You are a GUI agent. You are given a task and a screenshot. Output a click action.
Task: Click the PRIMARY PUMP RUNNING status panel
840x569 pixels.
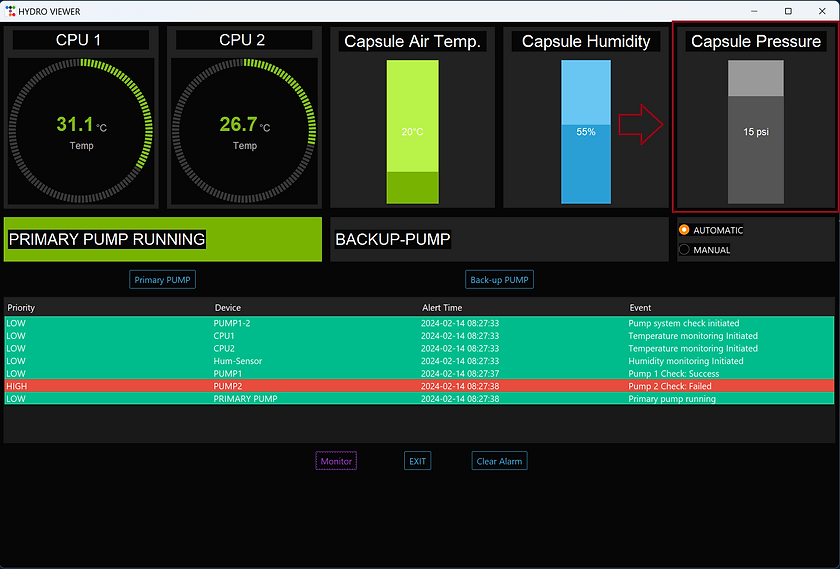click(163, 239)
